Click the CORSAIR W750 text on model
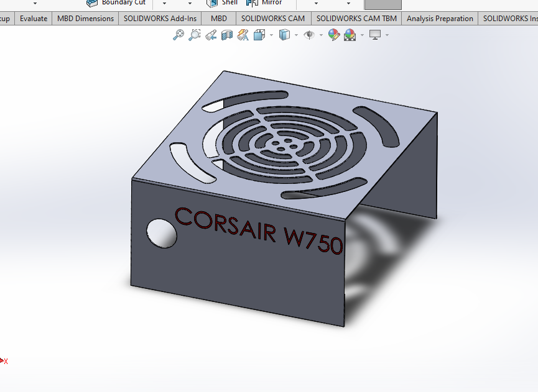This screenshot has height=392, width=538. (259, 230)
